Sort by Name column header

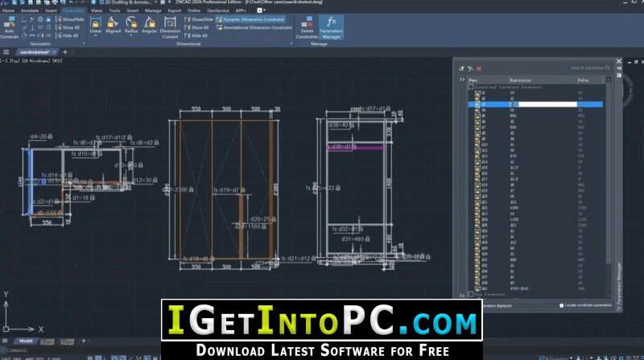pos(488,81)
